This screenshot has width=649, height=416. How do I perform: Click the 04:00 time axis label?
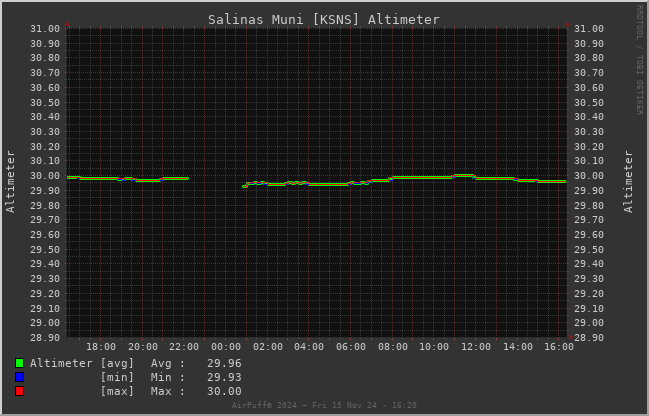tap(309, 347)
